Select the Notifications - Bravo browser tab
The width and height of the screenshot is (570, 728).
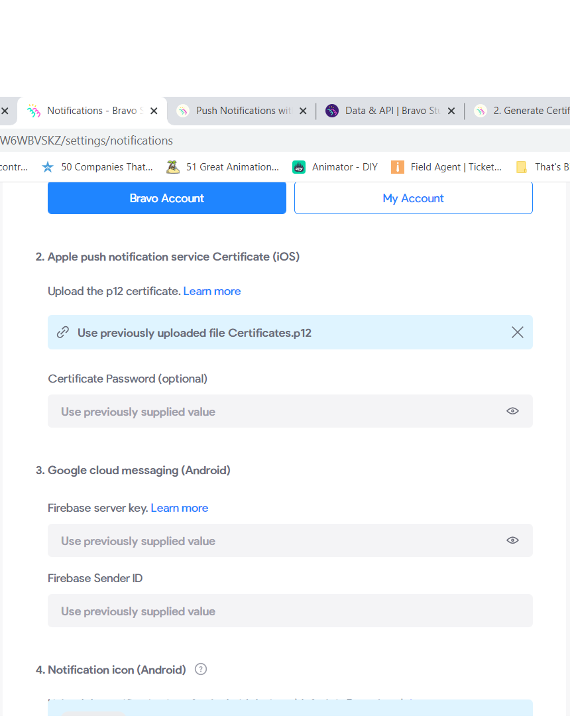91,111
